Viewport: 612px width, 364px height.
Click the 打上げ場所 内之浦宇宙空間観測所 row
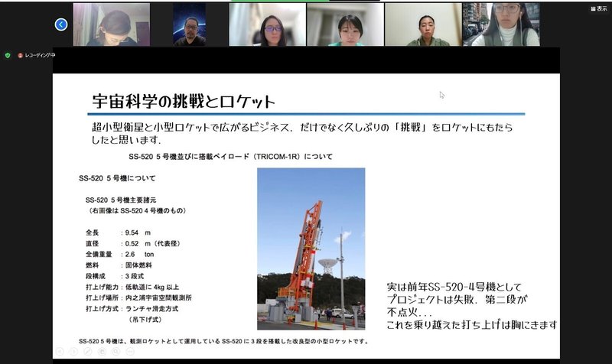click(138, 297)
